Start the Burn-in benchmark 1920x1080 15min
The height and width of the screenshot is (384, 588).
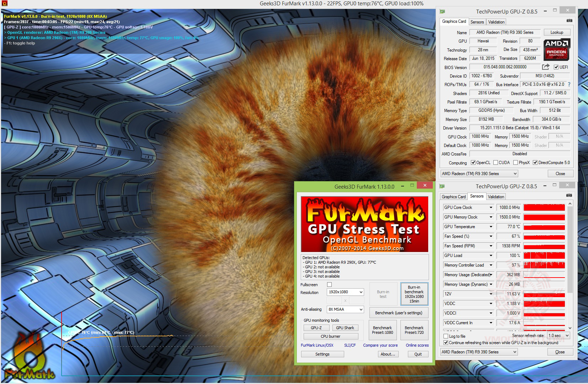414,294
